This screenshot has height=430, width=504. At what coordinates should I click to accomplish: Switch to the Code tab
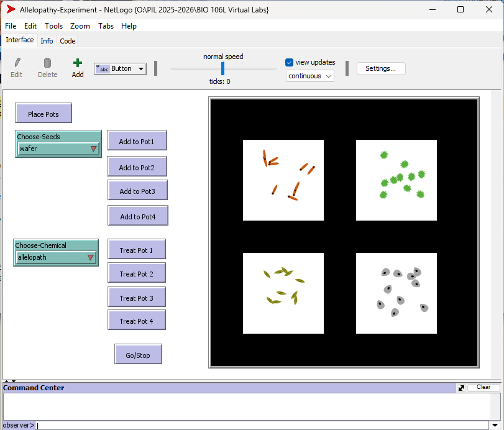[x=67, y=40]
